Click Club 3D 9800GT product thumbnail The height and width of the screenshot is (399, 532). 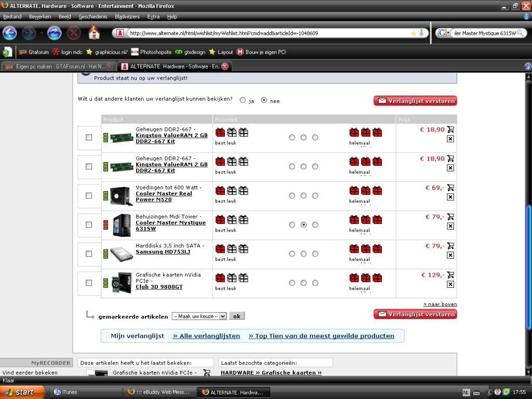coord(122,283)
